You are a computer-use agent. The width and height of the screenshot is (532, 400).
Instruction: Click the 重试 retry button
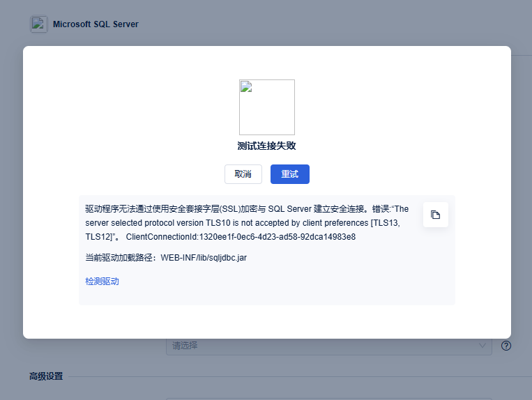tap(290, 174)
